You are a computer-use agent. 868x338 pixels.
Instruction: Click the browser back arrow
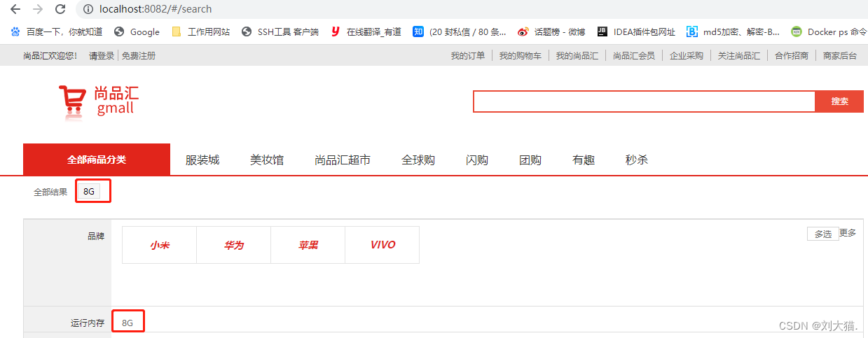pyautogui.click(x=15, y=9)
